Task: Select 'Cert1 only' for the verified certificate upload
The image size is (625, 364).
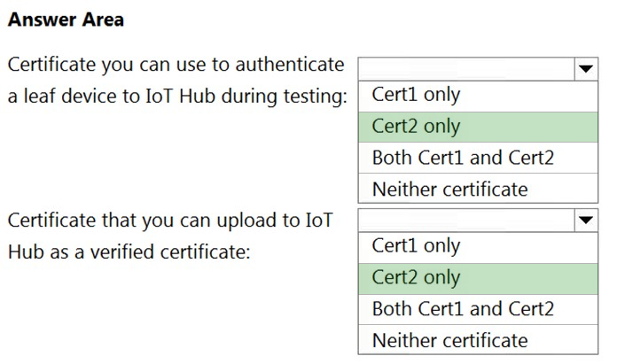Action: [478, 247]
